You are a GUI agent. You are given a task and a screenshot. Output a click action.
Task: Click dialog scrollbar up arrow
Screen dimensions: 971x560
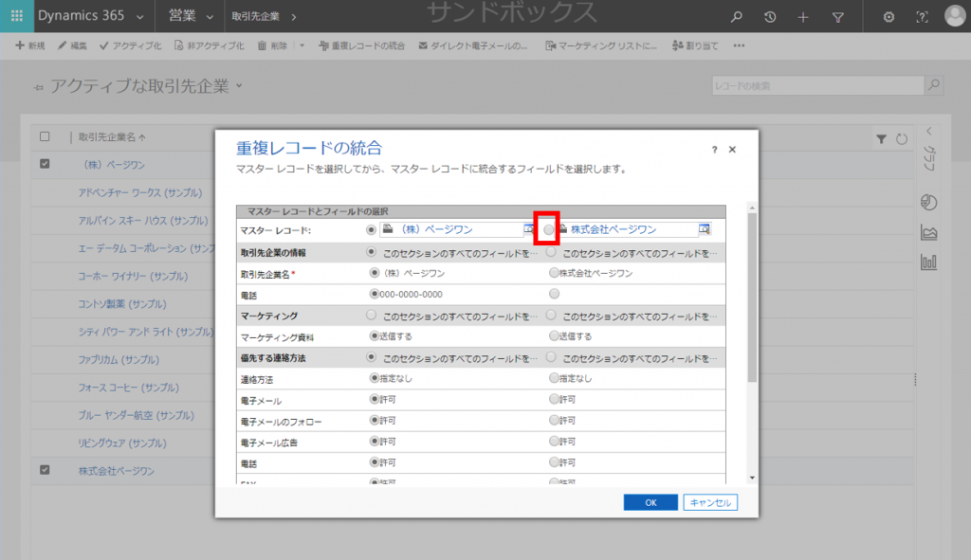752,208
